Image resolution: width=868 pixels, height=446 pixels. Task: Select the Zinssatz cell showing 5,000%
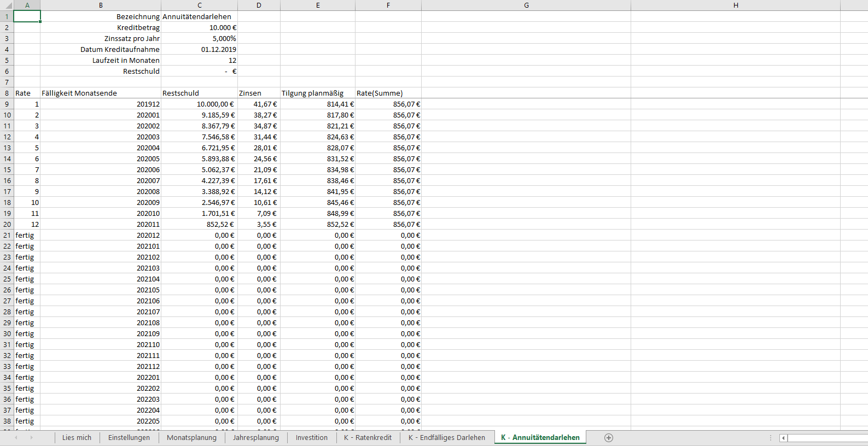(199, 38)
